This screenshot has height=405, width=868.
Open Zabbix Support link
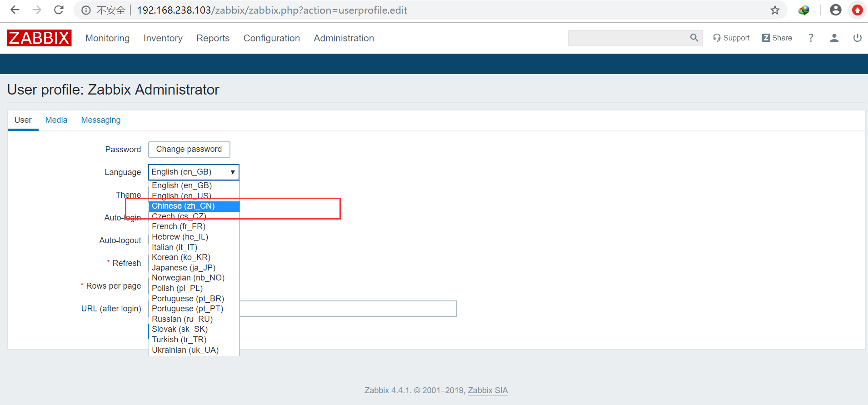(x=731, y=38)
